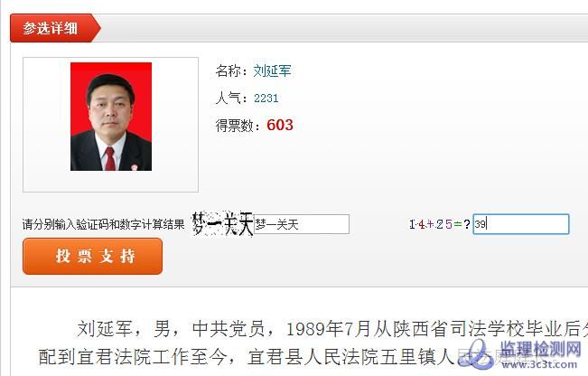Click the 14+25=? math captcha image
This screenshot has height=376, width=588.
(x=440, y=224)
